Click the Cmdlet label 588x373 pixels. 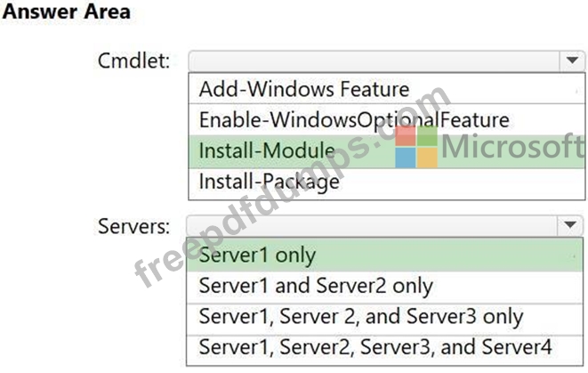click(x=133, y=61)
